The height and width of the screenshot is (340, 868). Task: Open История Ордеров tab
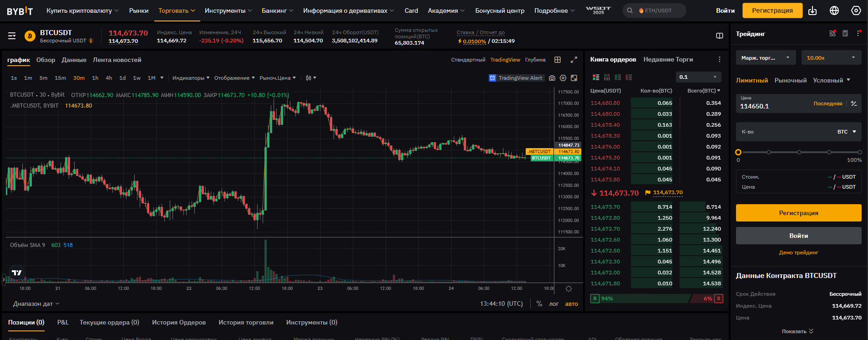pyautogui.click(x=179, y=322)
